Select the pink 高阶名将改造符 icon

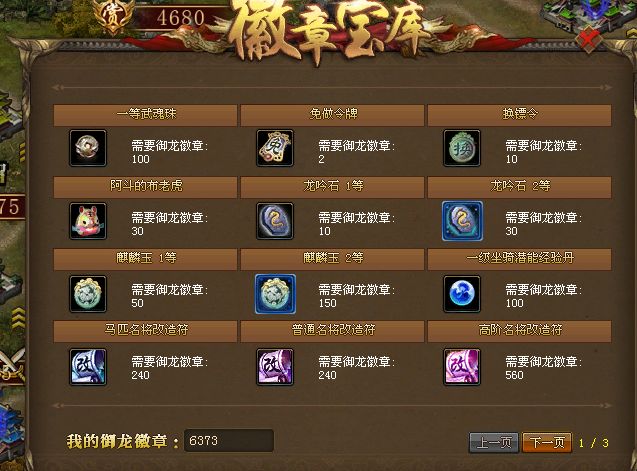(x=462, y=367)
